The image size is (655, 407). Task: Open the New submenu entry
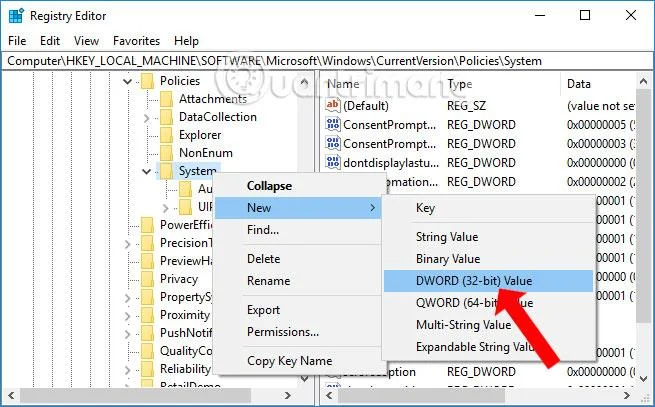[x=298, y=208]
